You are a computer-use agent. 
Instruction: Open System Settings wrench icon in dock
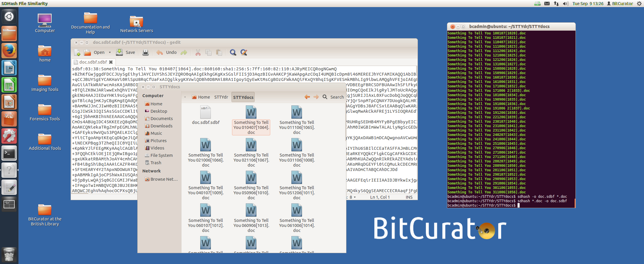(9, 136)
